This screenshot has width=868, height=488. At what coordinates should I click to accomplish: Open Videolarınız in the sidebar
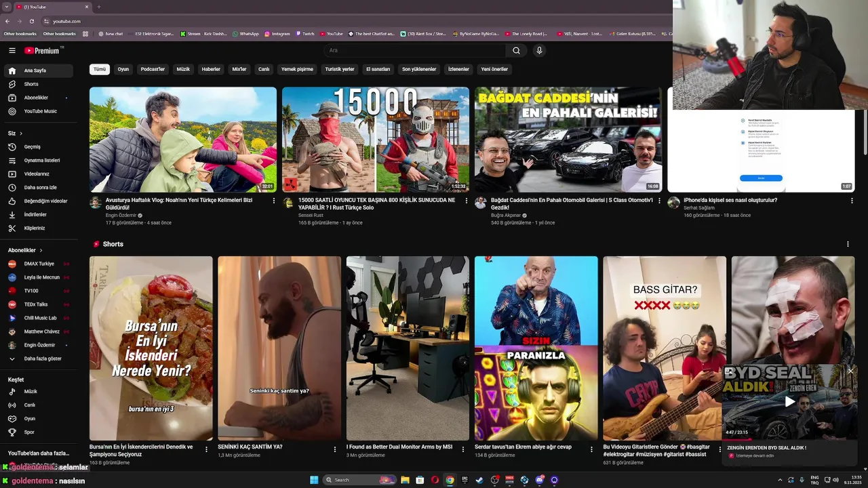39,174
